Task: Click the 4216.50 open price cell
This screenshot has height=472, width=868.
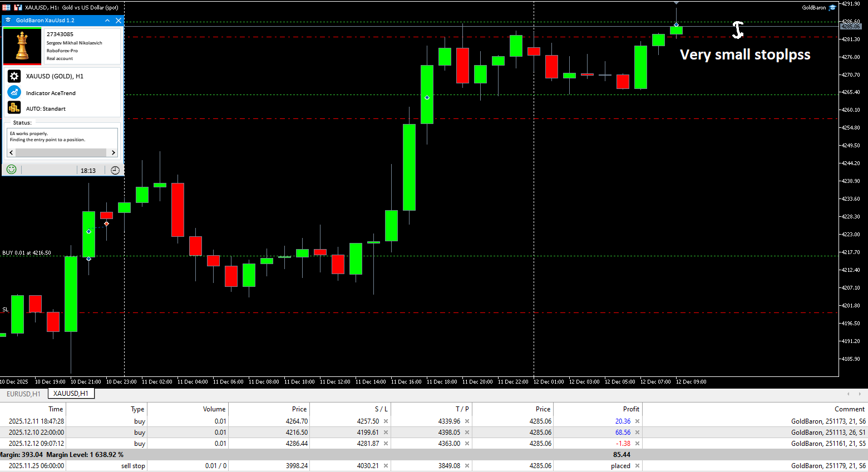Action: [297, 433]
